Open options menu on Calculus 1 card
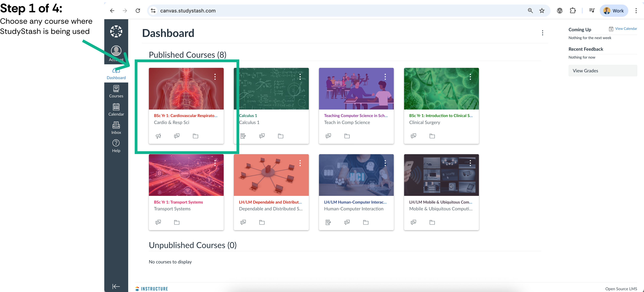644x292 pixels. pyautogui.click(x=300, y=77)
